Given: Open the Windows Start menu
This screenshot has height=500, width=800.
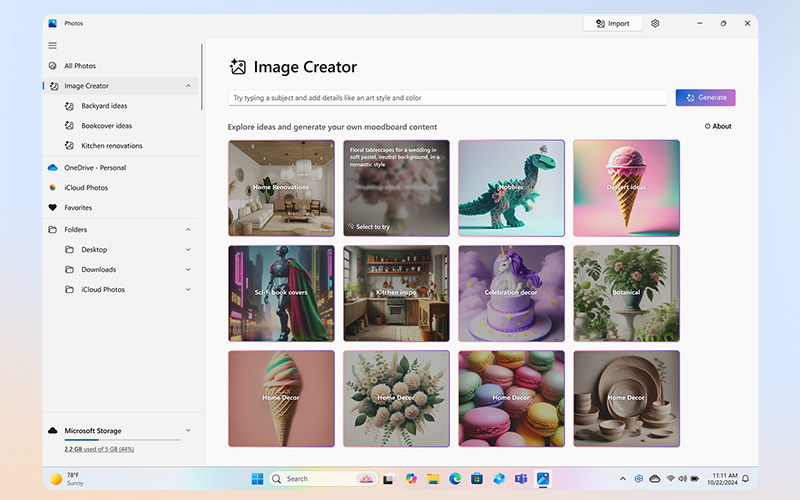Looking at the screenshot, I should (x=257, y=479).
